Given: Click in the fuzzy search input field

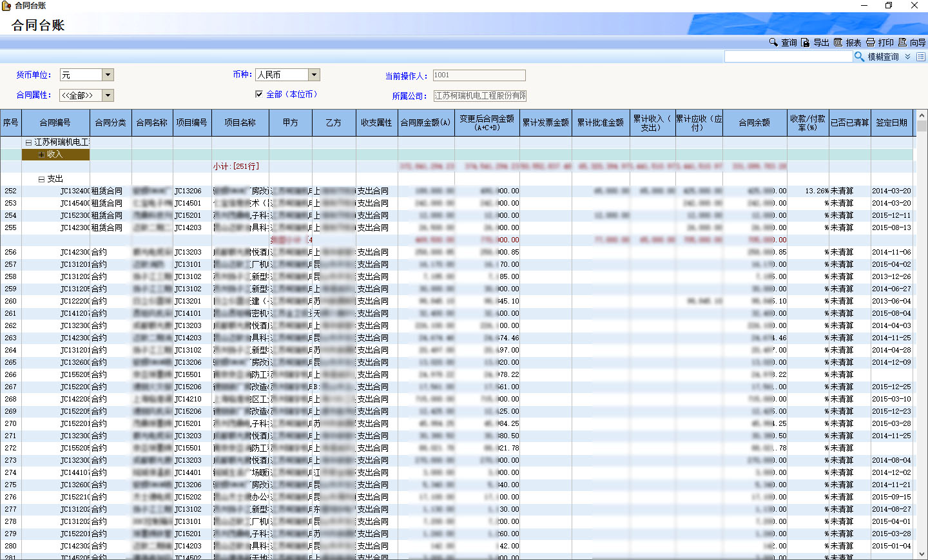Looking at the screenshot, I should point(788,57).
